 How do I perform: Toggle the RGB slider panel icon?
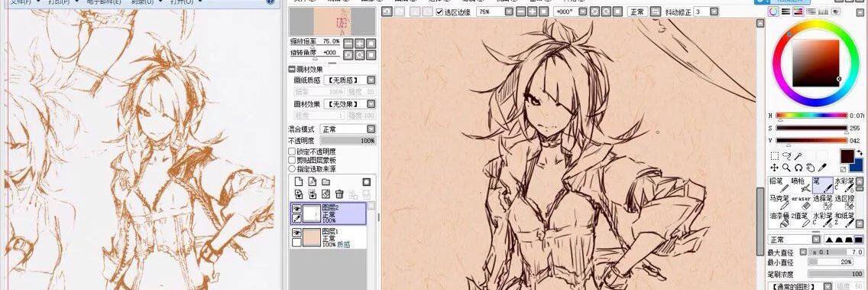[x=785, y=11]
